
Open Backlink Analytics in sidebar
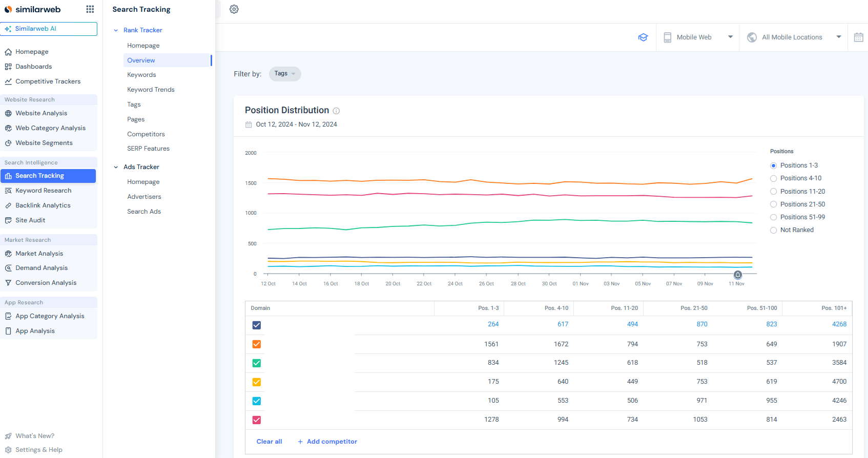coord(43,205)
